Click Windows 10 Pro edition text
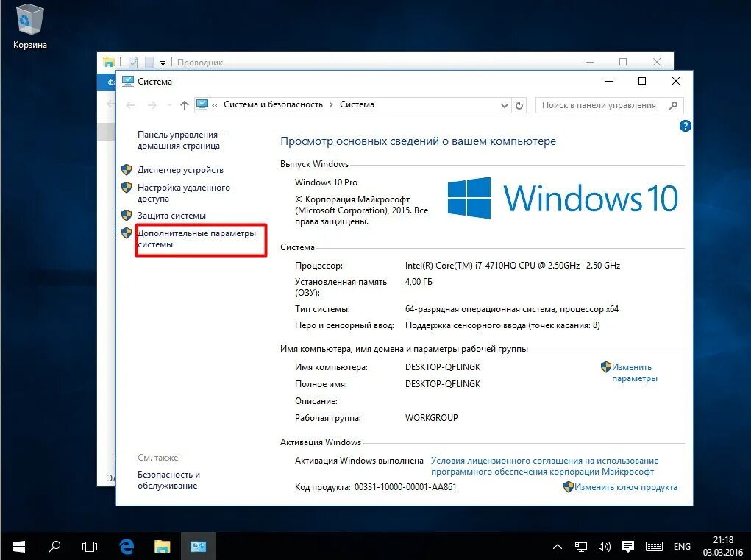Viewport: 751px width, 560px height. [326, 182]
